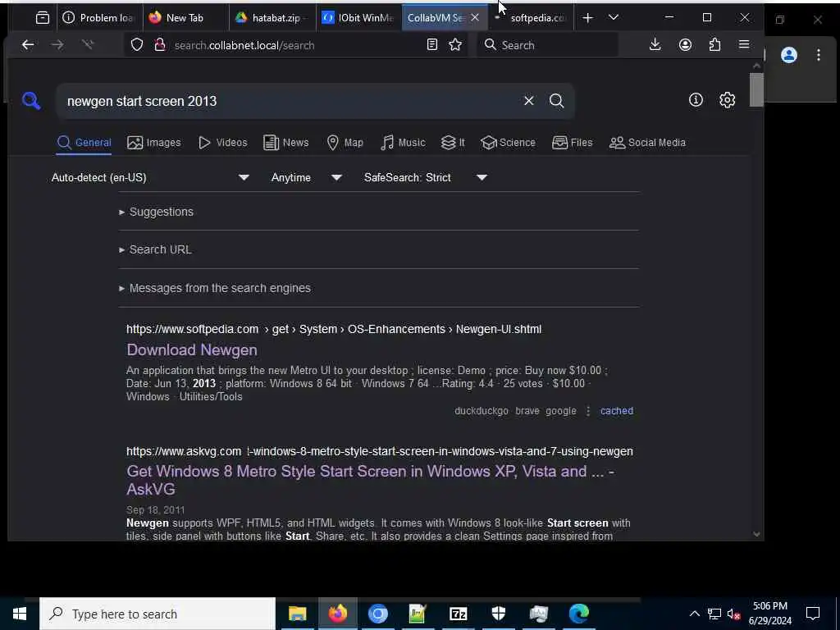840x630 pixels.
Task: Click the softpedia.com result URL
Action: point(334,329)
